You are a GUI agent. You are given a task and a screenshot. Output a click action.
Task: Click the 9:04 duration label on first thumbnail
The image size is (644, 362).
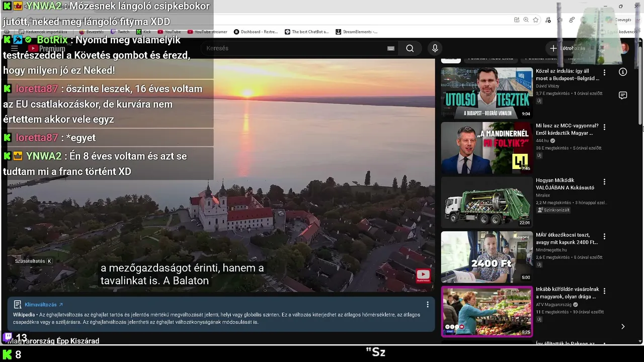tap(526, 114)
